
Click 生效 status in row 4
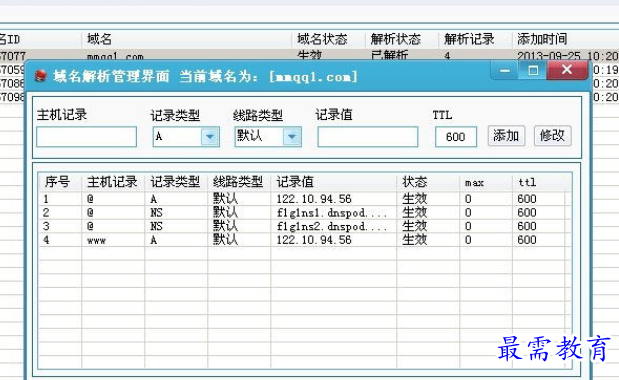415,240
